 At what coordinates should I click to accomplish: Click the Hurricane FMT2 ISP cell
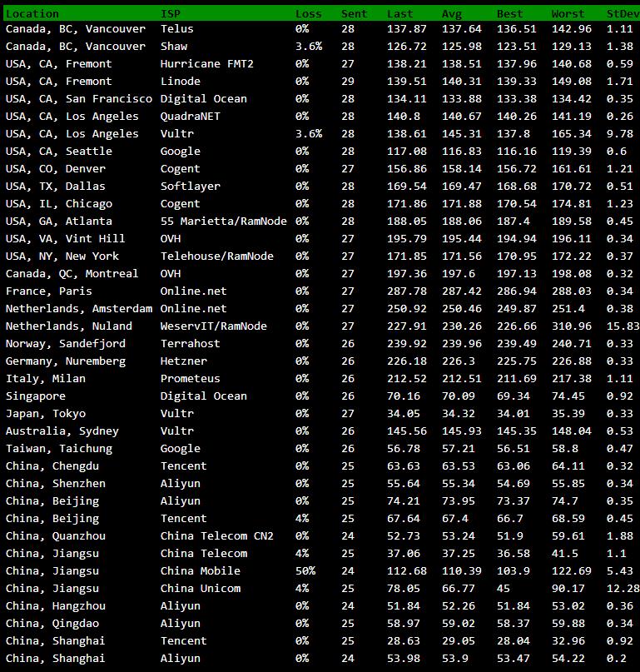tap(207, 64)
